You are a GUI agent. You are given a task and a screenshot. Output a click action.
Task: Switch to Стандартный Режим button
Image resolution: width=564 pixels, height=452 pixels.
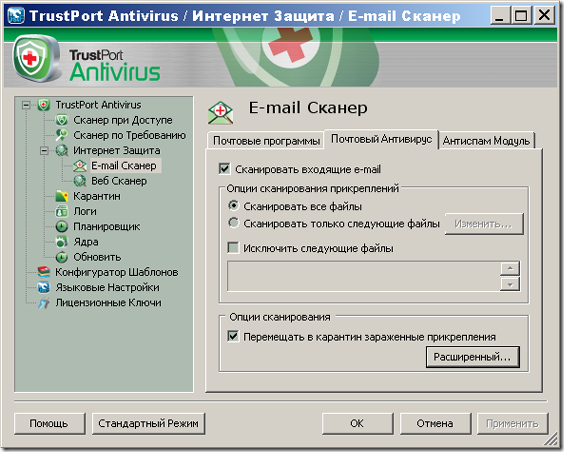(x=148, y=424)
